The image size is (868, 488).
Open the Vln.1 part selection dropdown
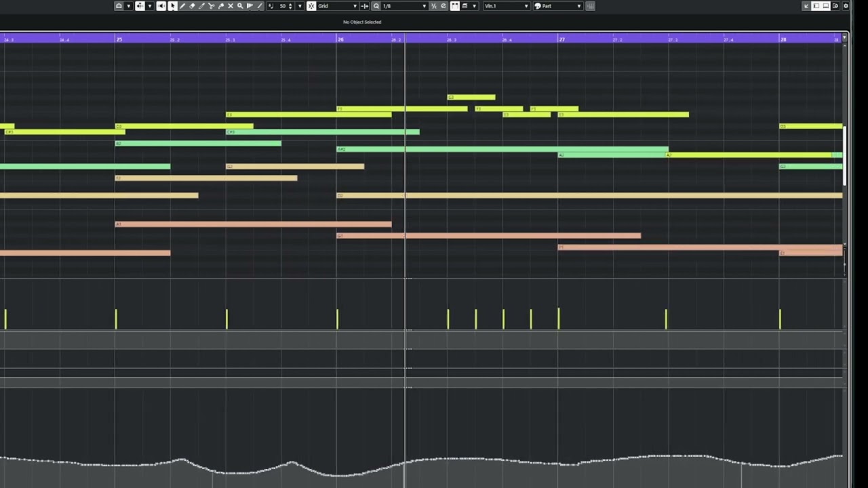507,5
